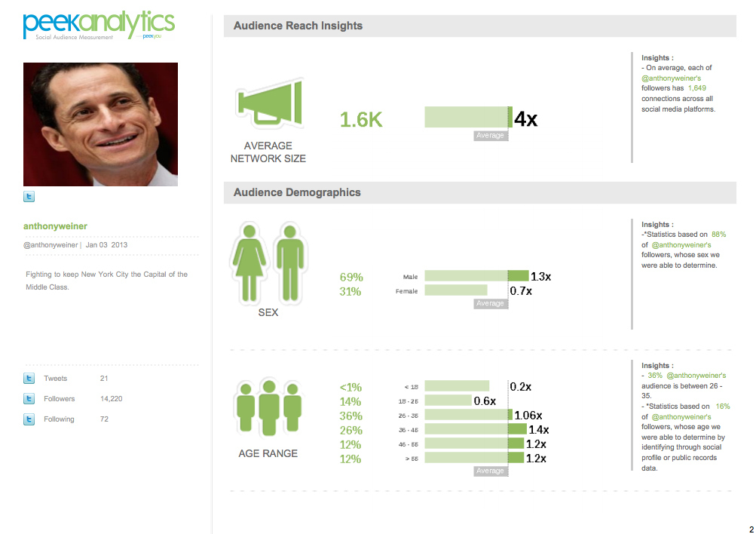Open the anthonyweiner profile photo

click(100, 124)
